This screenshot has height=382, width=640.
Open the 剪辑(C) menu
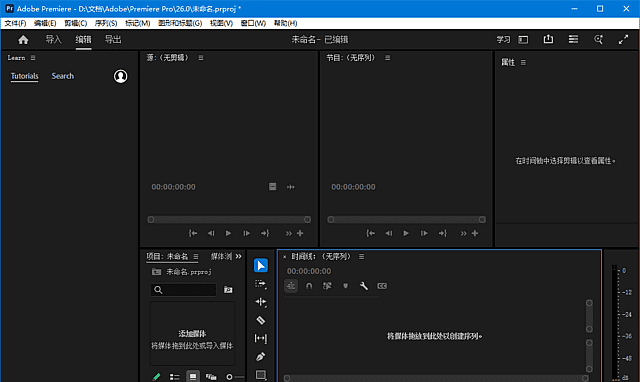click(76, 23)
